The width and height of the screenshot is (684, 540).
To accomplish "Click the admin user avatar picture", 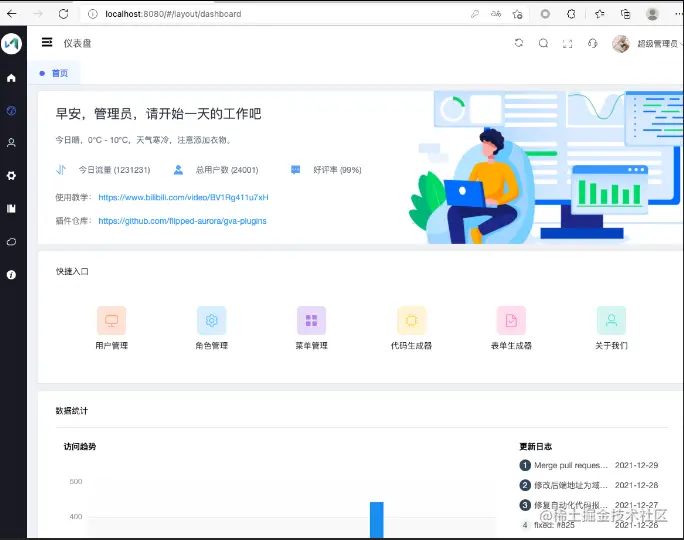I will point(621,44).
